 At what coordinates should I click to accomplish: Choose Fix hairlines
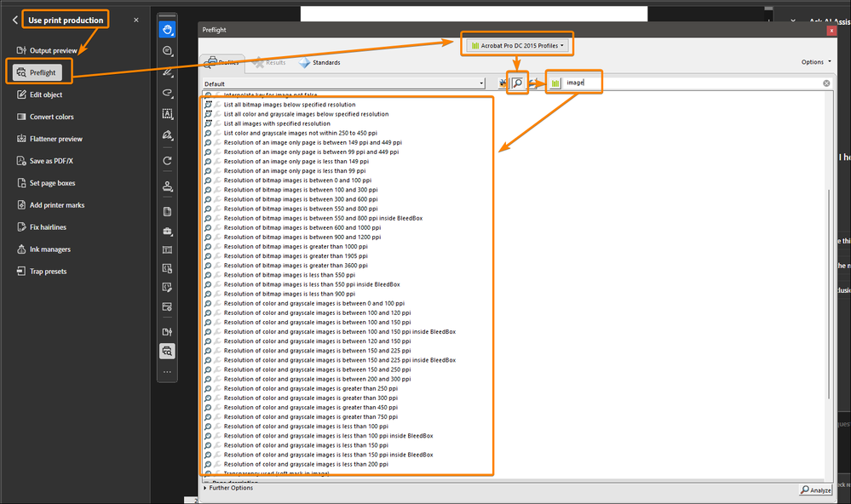coord(42,227)
